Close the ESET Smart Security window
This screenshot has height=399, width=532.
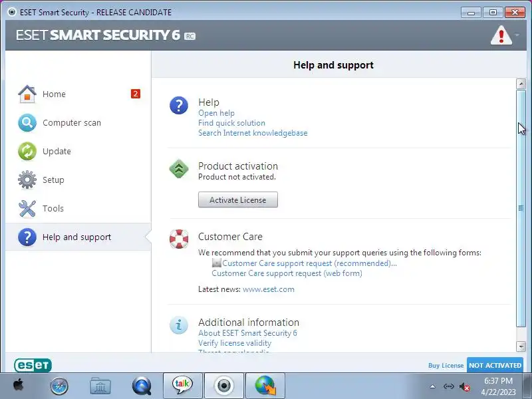point(515,13)
